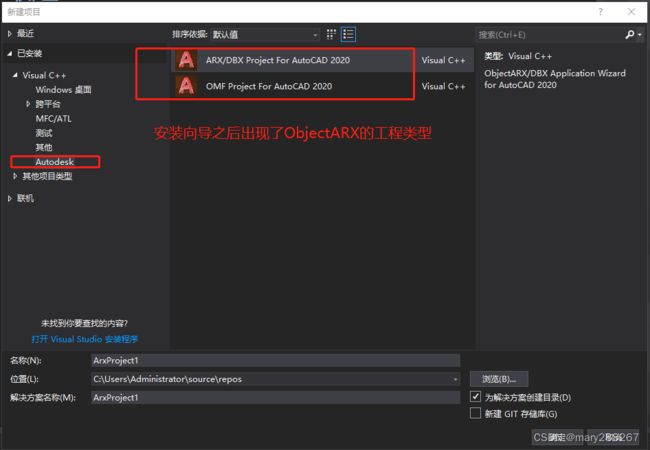Open the help question mark

tap(600, 12)
